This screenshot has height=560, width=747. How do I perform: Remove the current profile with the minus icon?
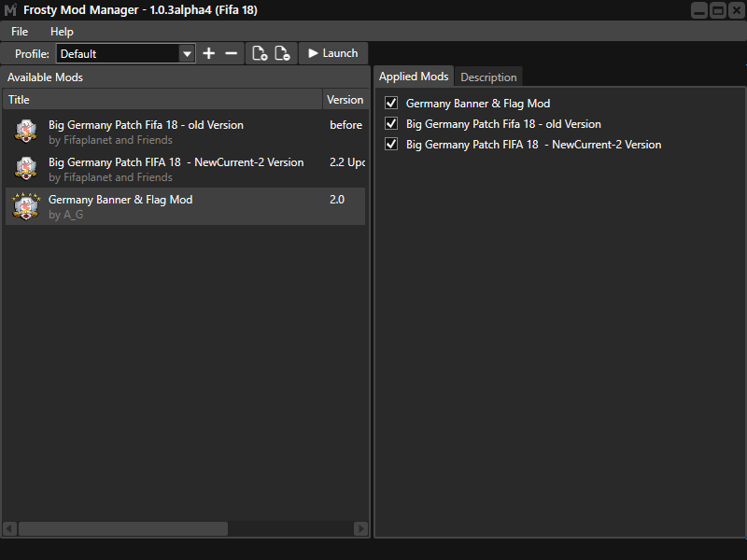coord(231,53)
